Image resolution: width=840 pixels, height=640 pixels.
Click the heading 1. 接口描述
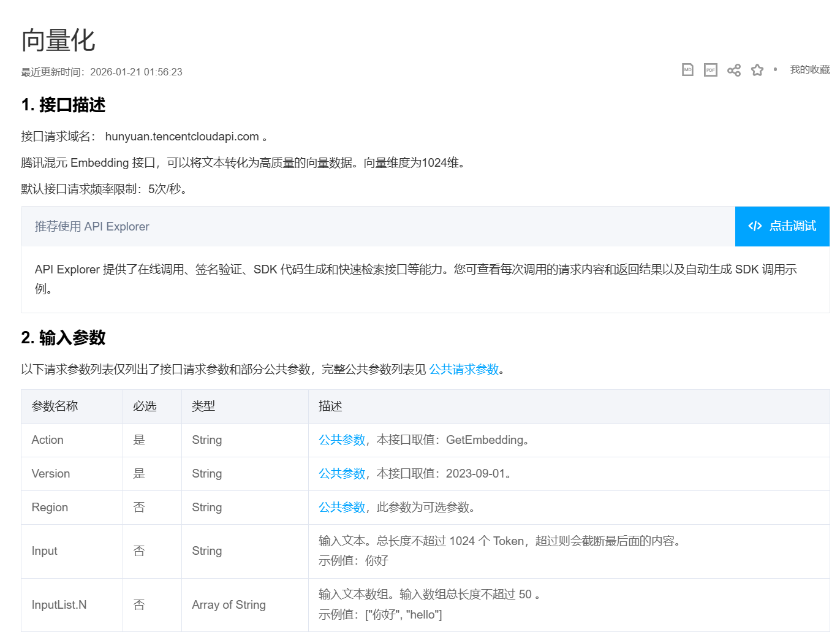coord(63,105)
